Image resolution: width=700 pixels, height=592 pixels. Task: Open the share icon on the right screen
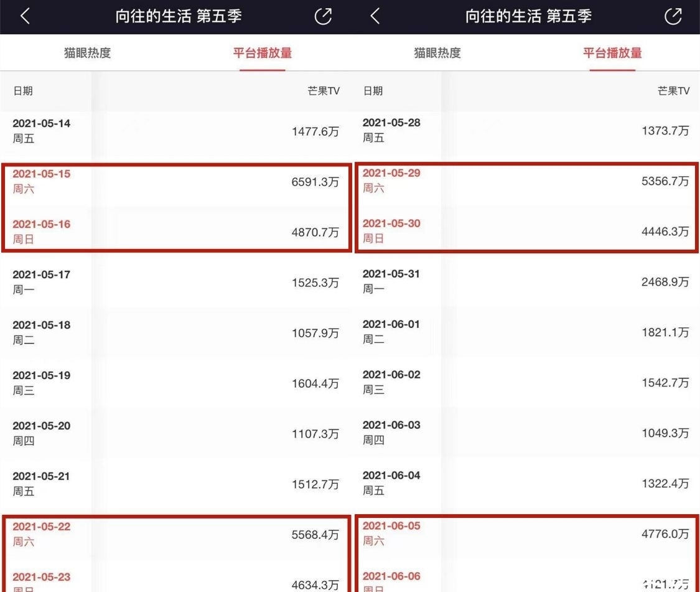pyautogui.click(x=673, y=17)
